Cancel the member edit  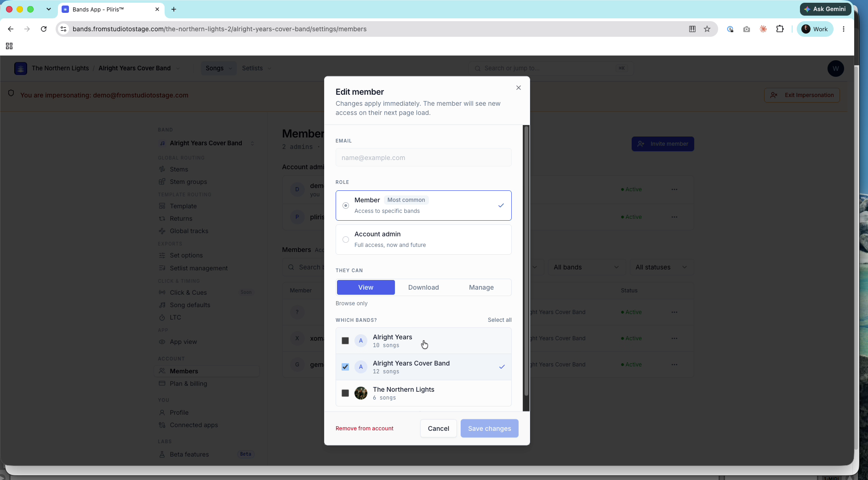439,429
